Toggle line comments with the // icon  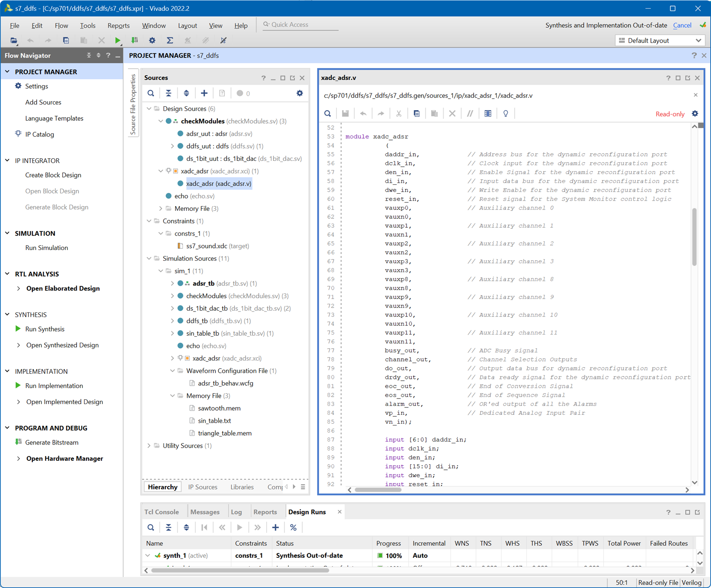point(470,114)
